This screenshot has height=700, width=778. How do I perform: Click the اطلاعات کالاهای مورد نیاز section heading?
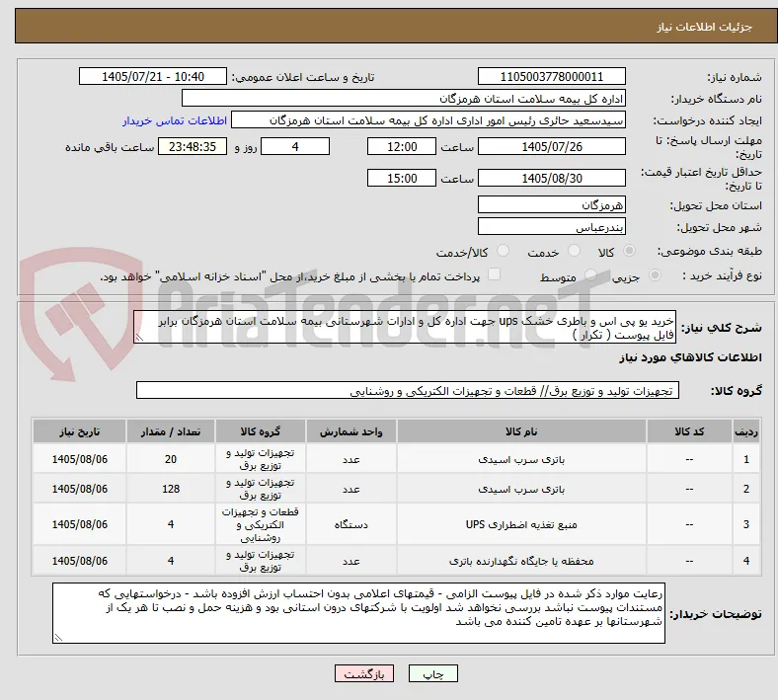(690, 357)
